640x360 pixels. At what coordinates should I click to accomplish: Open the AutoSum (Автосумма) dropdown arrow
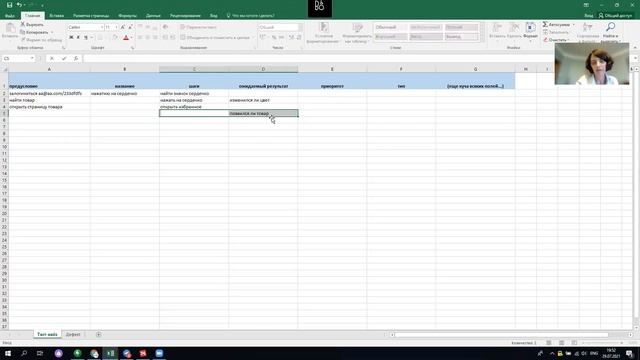573,24
